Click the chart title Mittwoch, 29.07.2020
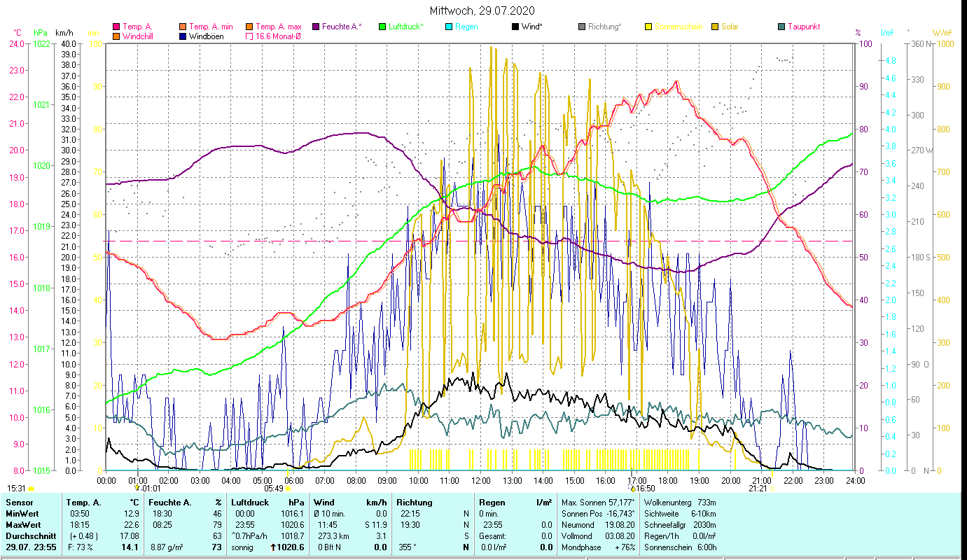This screenshot has width=967, height=560. click(x=482, y=10)
